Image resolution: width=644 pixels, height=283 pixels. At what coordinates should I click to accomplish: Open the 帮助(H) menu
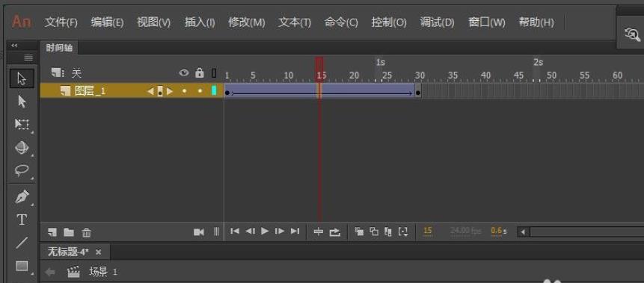point(536,22)
